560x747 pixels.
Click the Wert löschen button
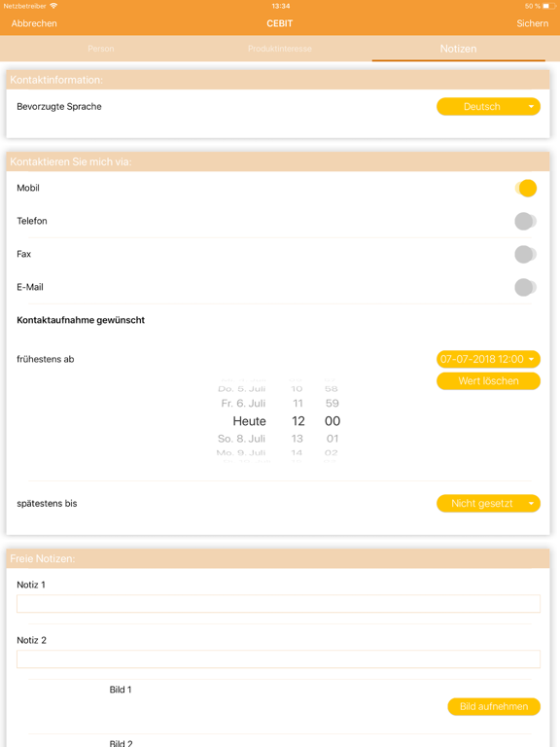(x=488, y=381)
